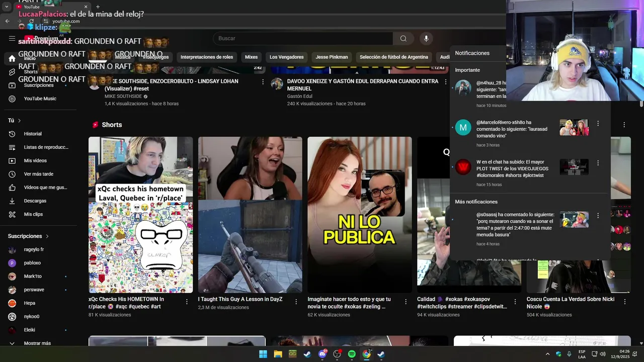This screenshot has width=644, height=362.
Task: Click the Inicio home icon in sidebar
Action: point(12,58)
